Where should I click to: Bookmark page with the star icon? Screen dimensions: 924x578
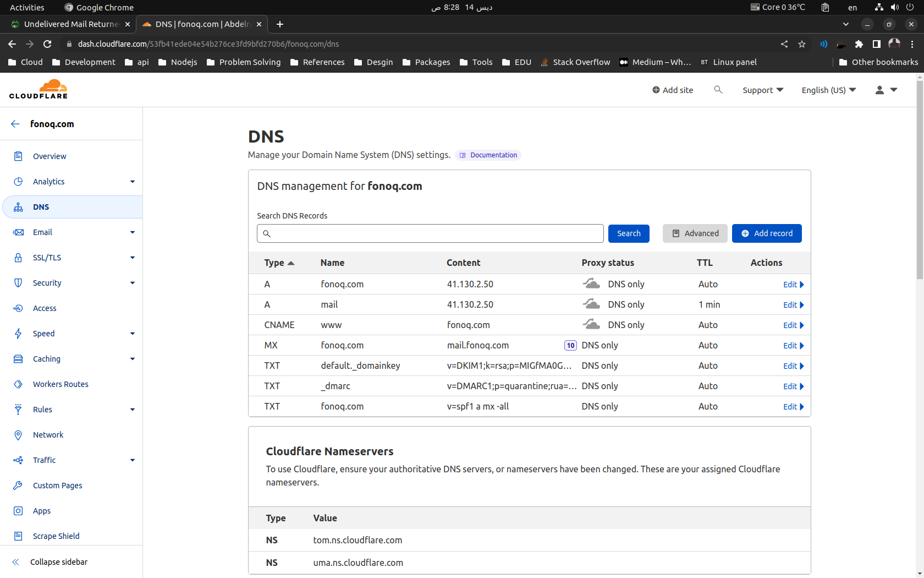(x=802, y=44)
